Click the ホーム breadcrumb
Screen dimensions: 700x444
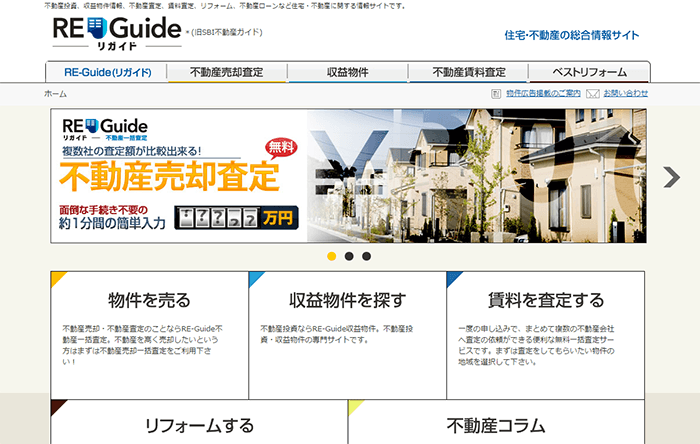click(55, 94)
